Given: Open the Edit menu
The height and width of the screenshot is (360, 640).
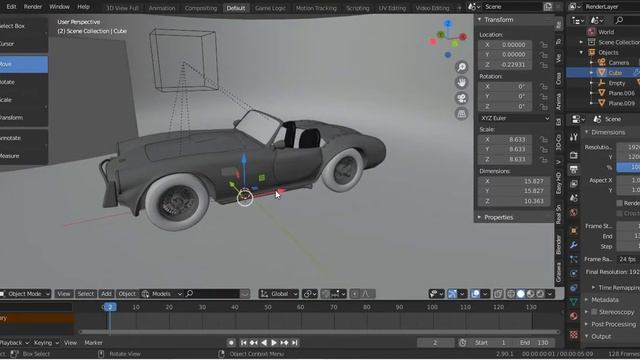Looking at the screenshot, I should pyautogui.click(x=11, y=7).
